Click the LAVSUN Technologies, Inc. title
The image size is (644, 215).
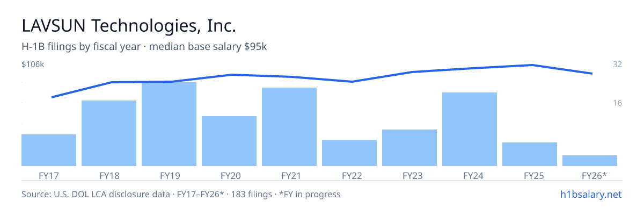click(x=129, y=25)
